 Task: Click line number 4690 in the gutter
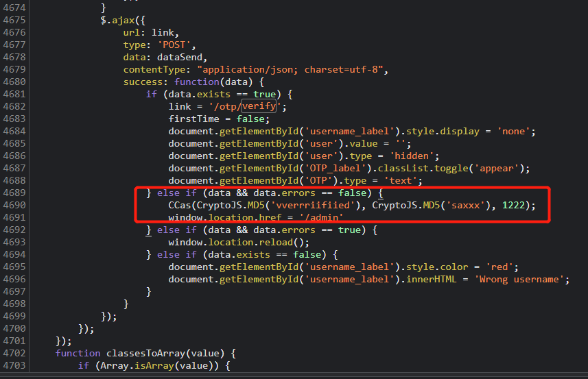(x=14, y=205)
